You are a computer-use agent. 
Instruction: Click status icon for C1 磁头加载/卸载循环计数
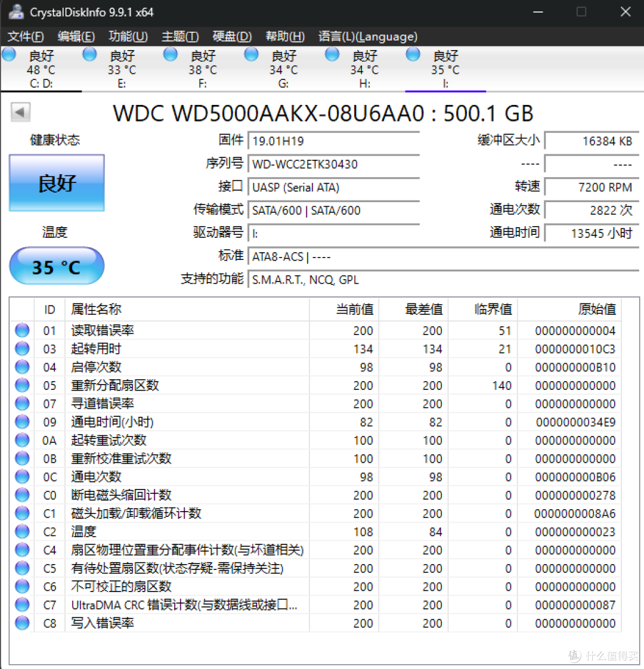22,513
